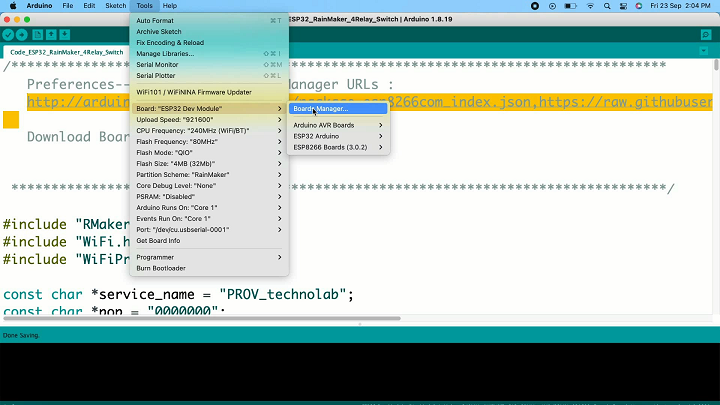
Task: Open the Serial Monitor magnifier icon
Action: pyautogui.click(x=706, y=35)
